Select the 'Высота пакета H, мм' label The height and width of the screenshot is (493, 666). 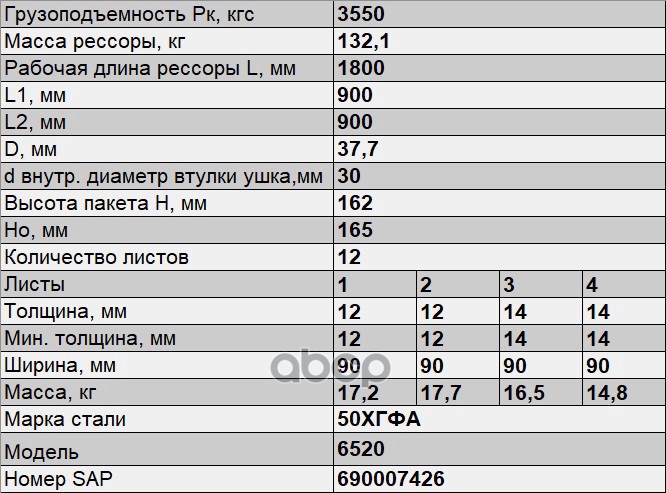105,203
